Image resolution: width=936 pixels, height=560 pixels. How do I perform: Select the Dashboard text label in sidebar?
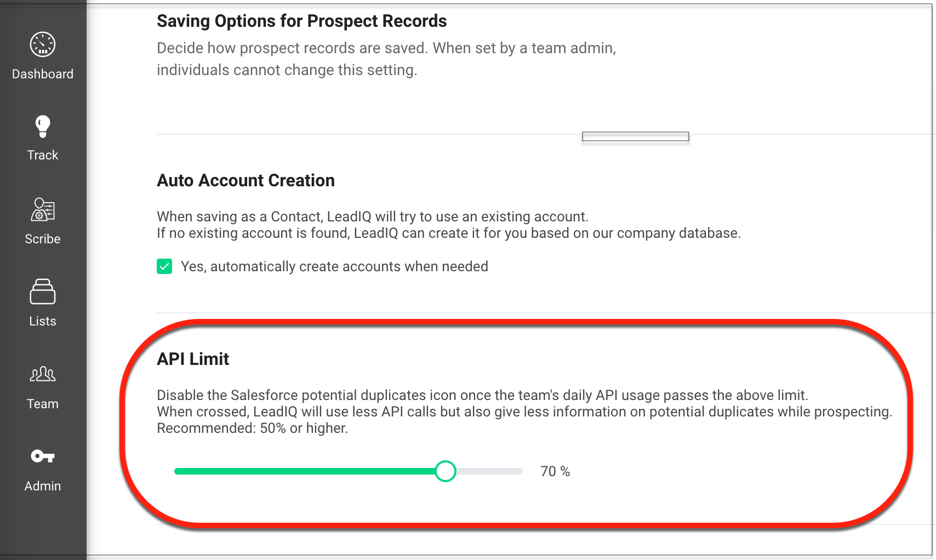pyautogui.click(x=43, y=74)
